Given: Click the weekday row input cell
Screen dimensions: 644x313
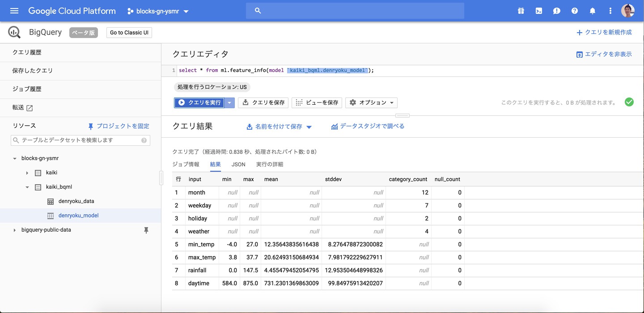Looking at the screenshot, I should pos(202,206).
